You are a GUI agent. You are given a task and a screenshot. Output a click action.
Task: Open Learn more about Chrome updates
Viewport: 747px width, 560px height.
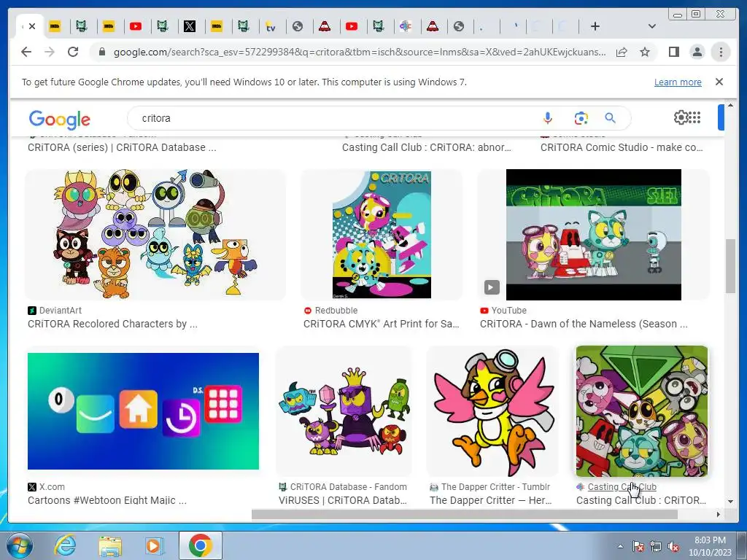coord(678,82)
